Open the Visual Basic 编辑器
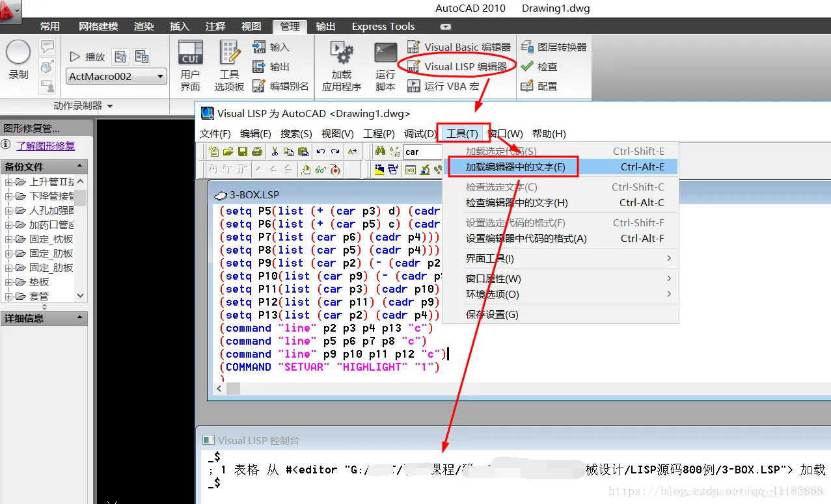 click(459, 47)
